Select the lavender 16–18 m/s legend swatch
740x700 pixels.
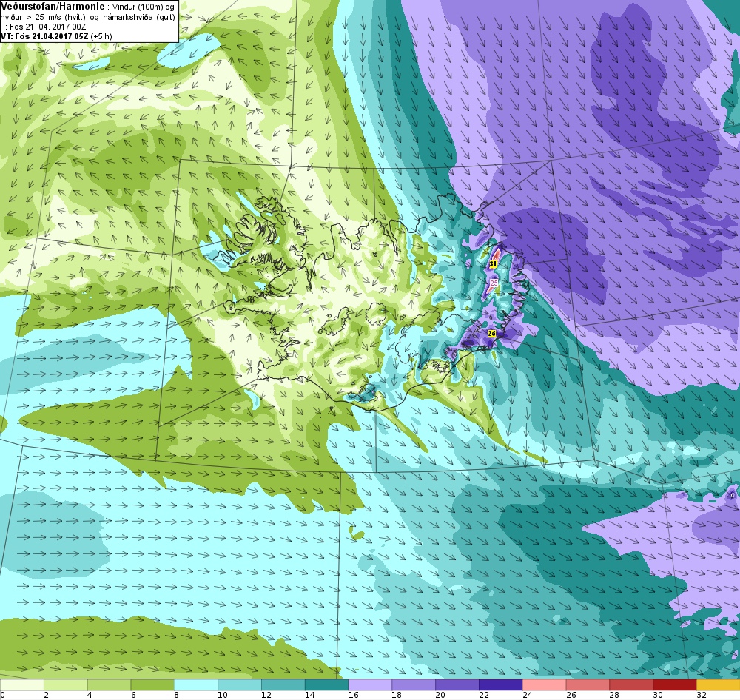pyautogui.click(x=370, y=684)
